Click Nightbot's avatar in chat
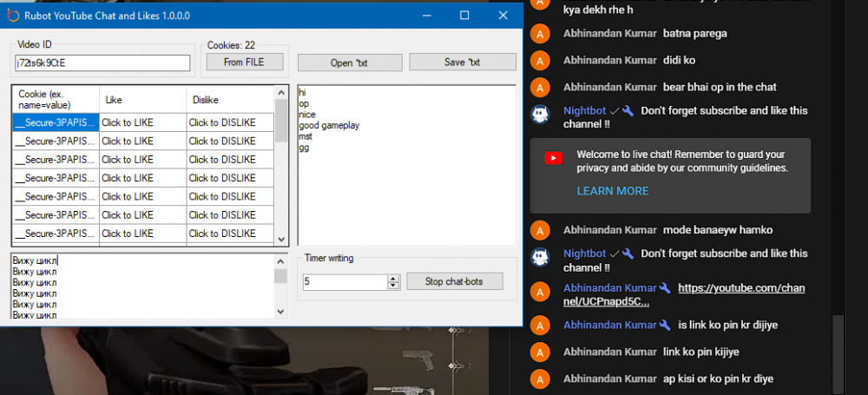Viewport: 868px width, 395px height. (540, 114)
